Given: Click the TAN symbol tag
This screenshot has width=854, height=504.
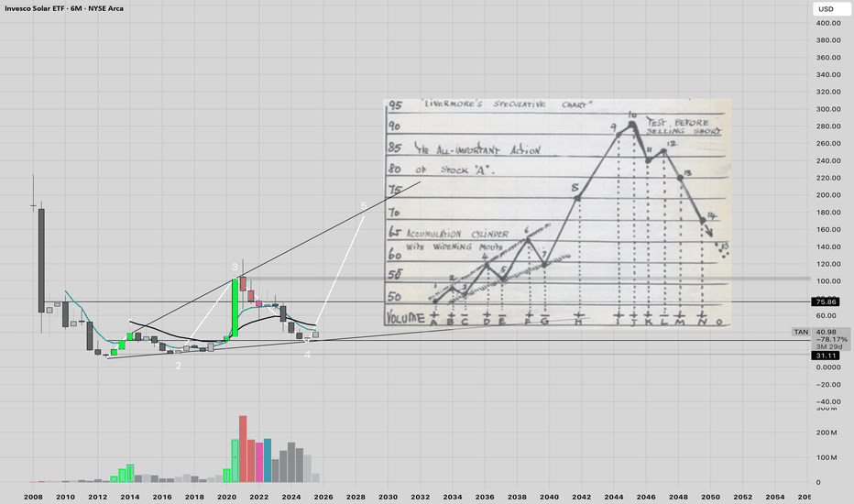Looking at the screenshot, I should click(x=801, y=332).
